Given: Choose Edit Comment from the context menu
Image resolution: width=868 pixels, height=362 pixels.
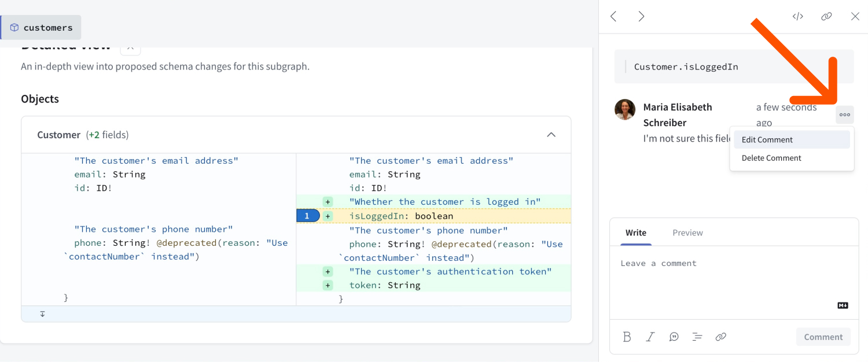Looking at the screenshot, I should coord(766,139).
